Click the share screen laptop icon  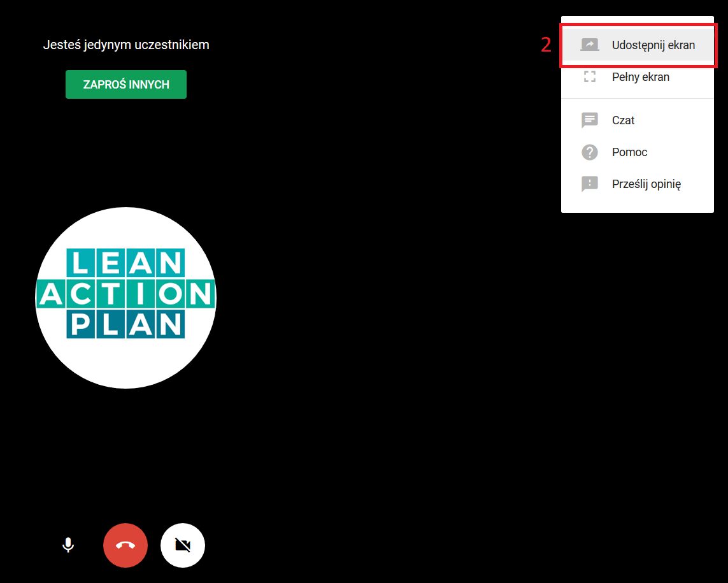[590, 45]
